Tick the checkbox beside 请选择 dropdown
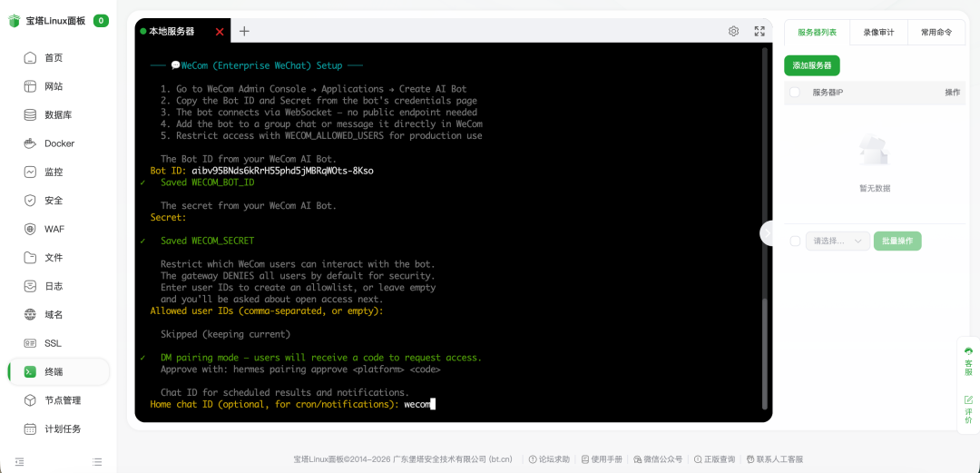Screen dimensions: 980x473 click(795, 241)
